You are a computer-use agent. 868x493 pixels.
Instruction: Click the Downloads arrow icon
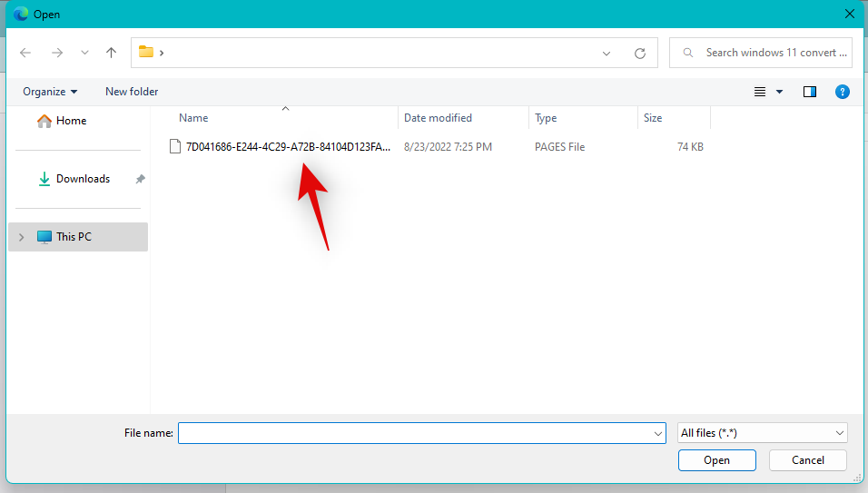click(x=44, y=179)
